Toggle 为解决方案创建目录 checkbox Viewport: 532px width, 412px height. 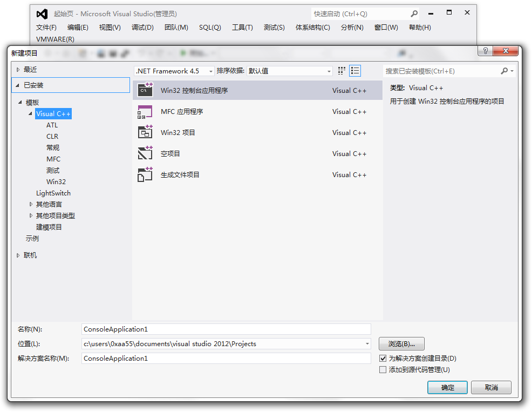(x=383, y=359)
